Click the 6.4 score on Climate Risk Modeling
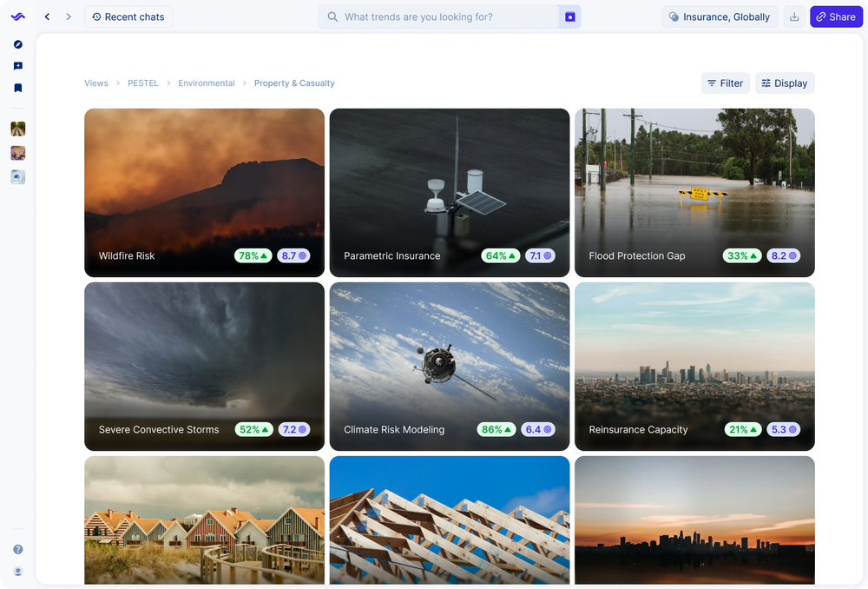This screenshot has width=868, height=589. 538,429
